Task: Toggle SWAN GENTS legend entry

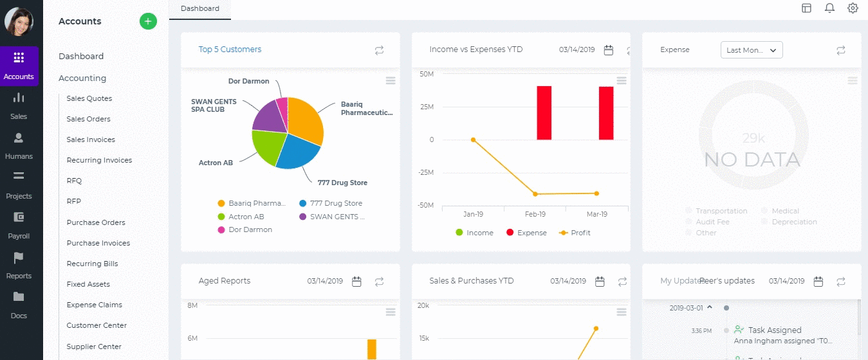Action: [x=333, y=217]
